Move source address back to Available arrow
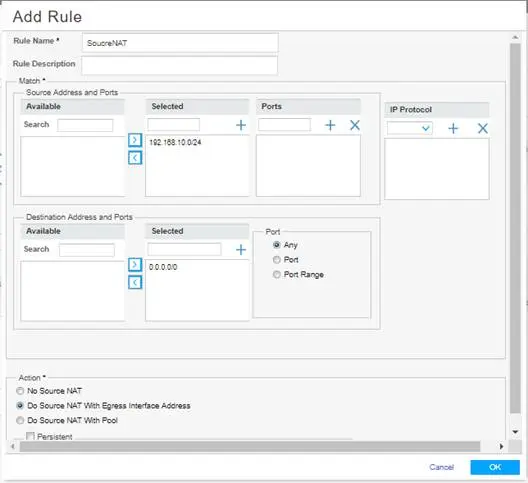The height and width of the screenshot is (483, 528). (x=135, y=157)
